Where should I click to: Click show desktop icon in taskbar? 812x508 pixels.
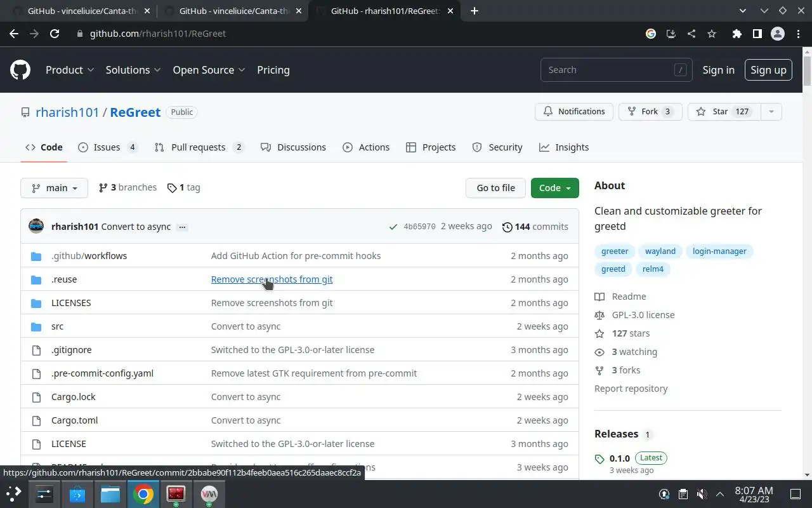[x=796, y=494]
